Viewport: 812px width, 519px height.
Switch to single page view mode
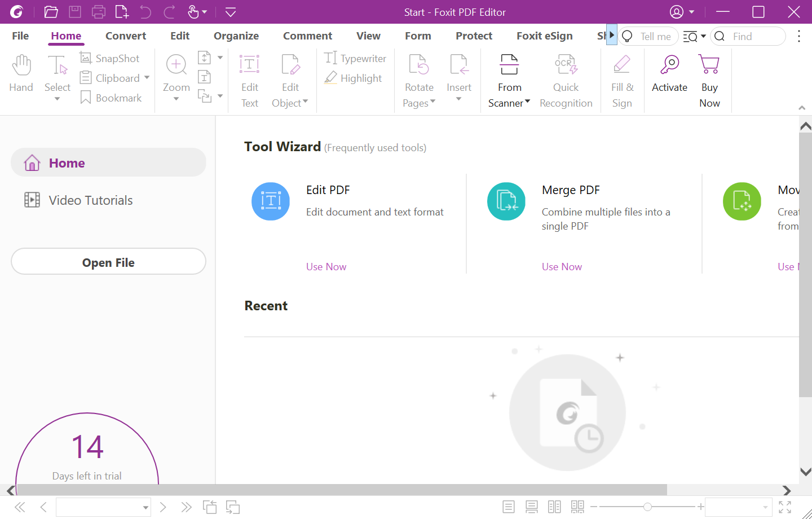pyautogui.click(x=509, y=507)
